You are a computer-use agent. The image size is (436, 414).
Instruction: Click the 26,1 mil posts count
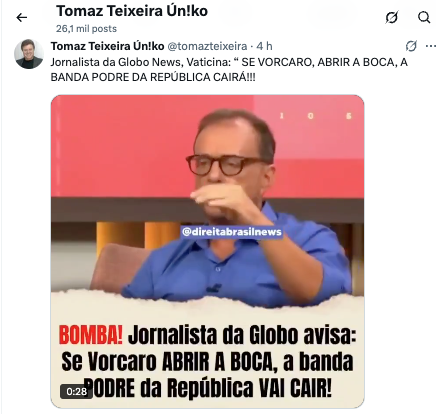pyautogui.click(x=86, y=29)
